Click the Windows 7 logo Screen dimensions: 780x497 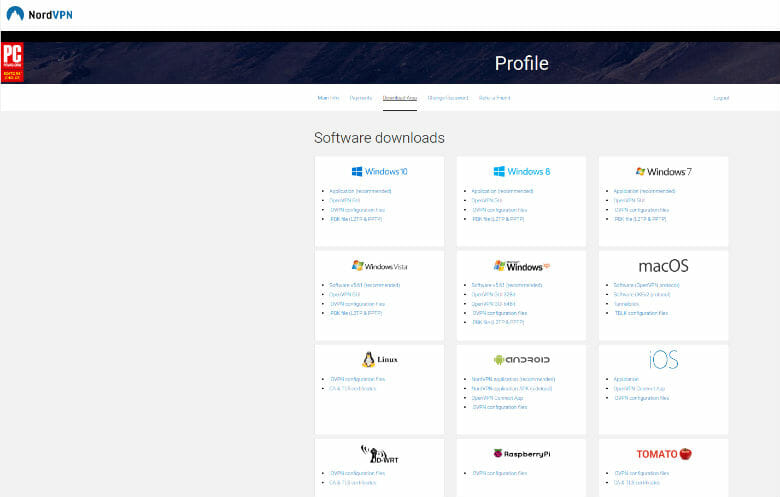(663, 172)
